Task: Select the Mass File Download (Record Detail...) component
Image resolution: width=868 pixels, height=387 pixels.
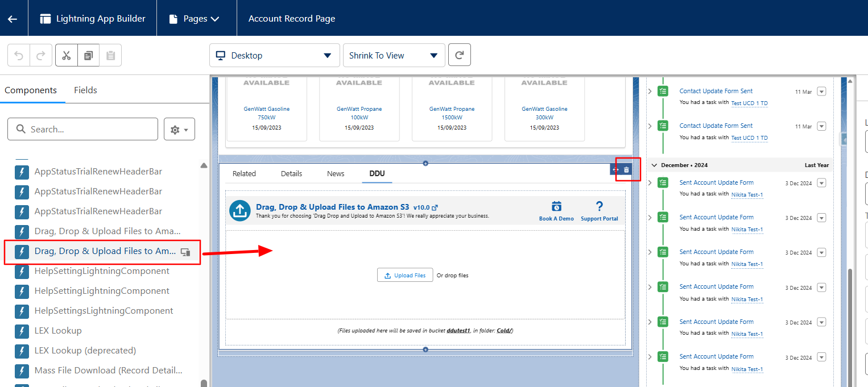Action: click(109, 371)
